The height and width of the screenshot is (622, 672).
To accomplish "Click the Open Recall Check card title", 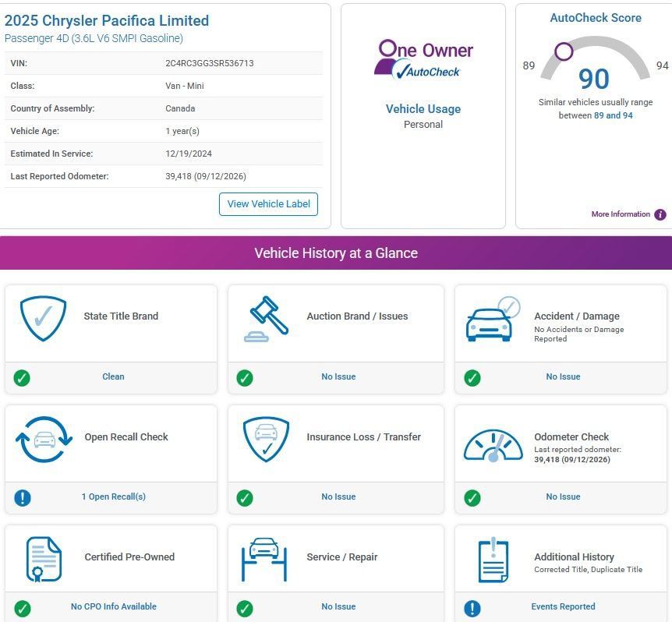I will (126, 437).
